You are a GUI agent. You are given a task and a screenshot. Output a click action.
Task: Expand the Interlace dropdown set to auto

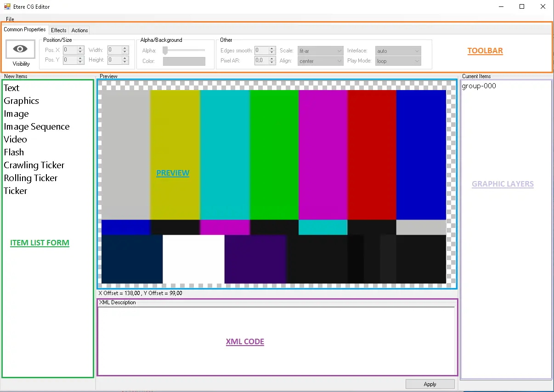point(398,51)
